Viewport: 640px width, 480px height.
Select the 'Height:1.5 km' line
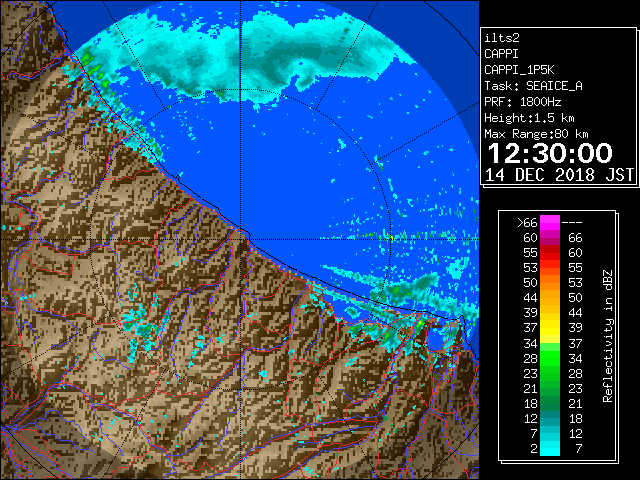pos(529,118)
